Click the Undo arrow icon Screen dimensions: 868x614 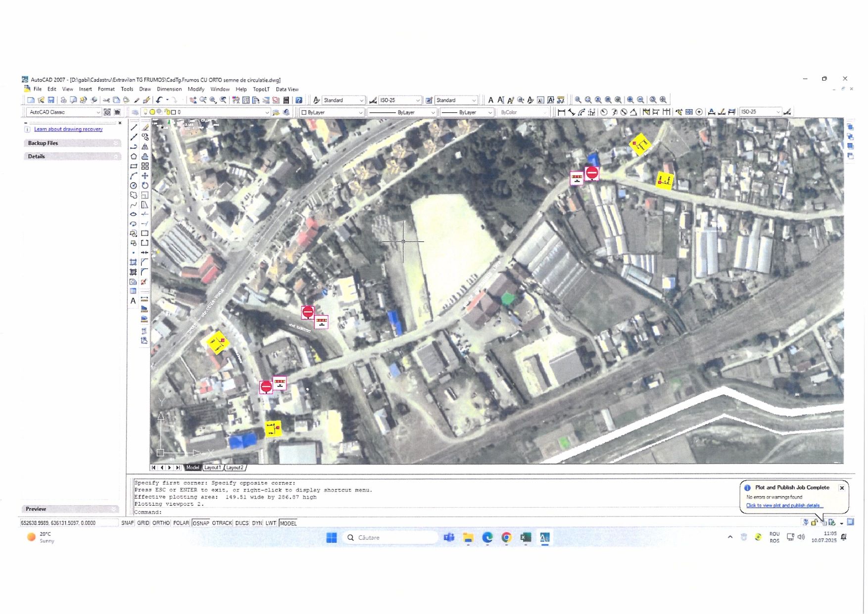click(159, 100)
